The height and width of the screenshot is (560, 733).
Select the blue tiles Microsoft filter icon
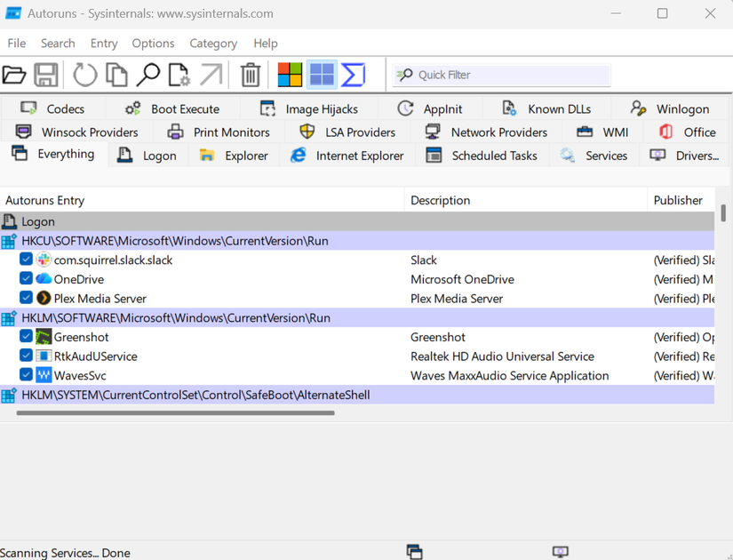pos(321,75)
